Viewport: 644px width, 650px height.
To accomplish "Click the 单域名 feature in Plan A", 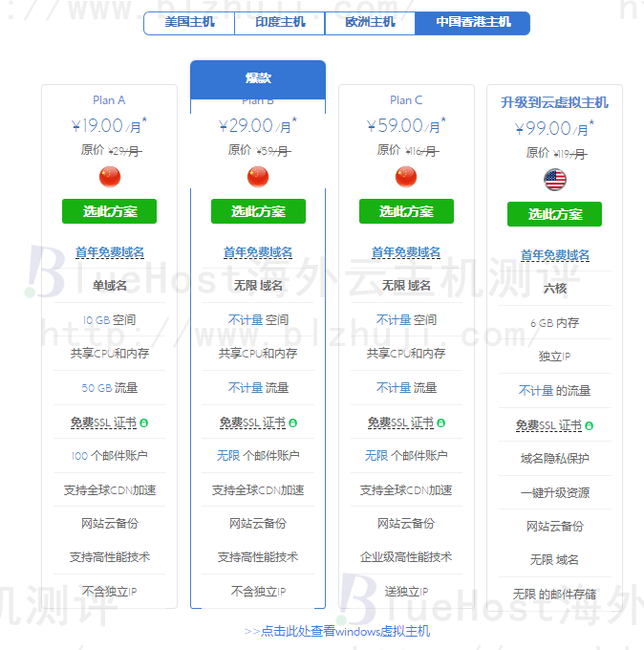I will pos(110,286).
